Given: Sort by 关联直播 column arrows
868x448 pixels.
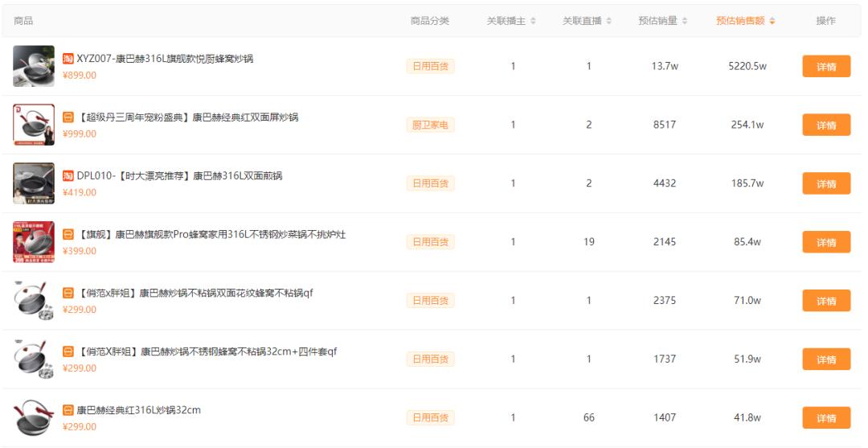Looking at the screenshot, I should [609, 21].
